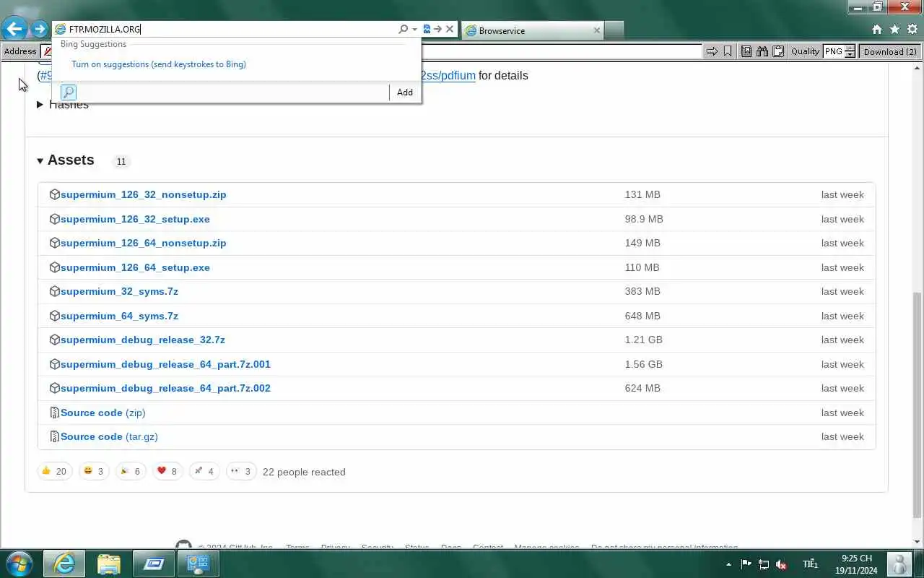This screenshot has height=578, width=924.
Task: Open the Favorites star icon
Action: click(894, 30)
